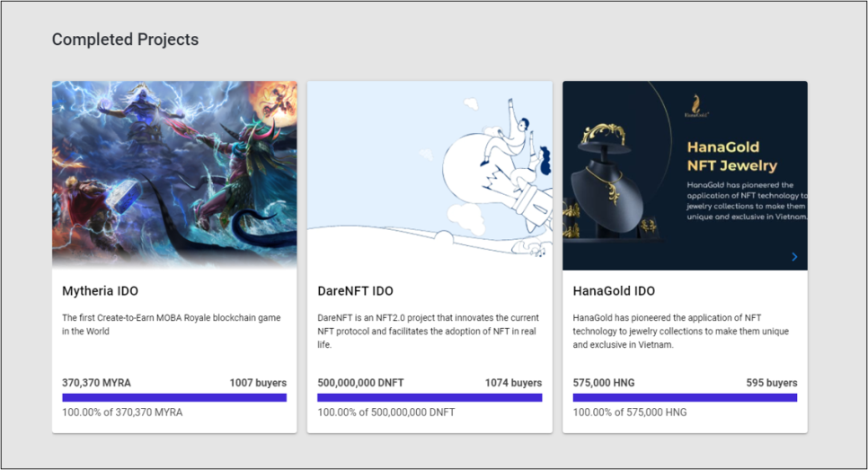This screenshot has width=868, height=470.
Task: Click '100.00% of 575,000 HNG' text
Action: [629, 412]
